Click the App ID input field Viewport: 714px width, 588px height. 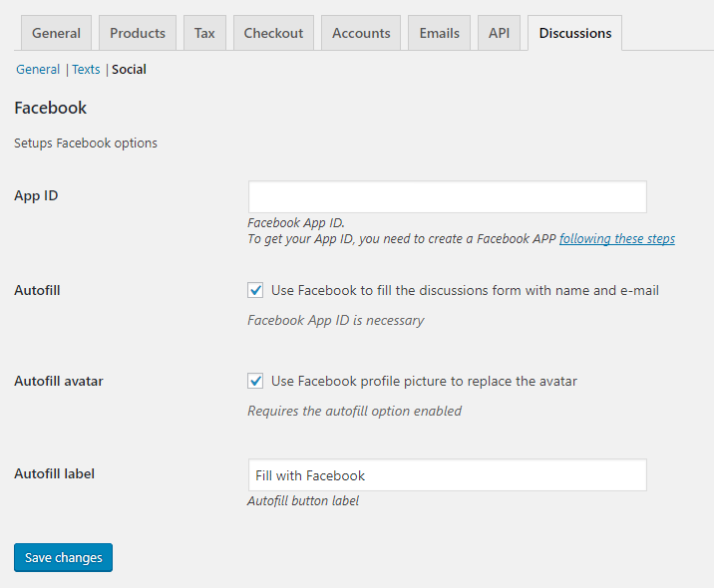click(447, 196)
